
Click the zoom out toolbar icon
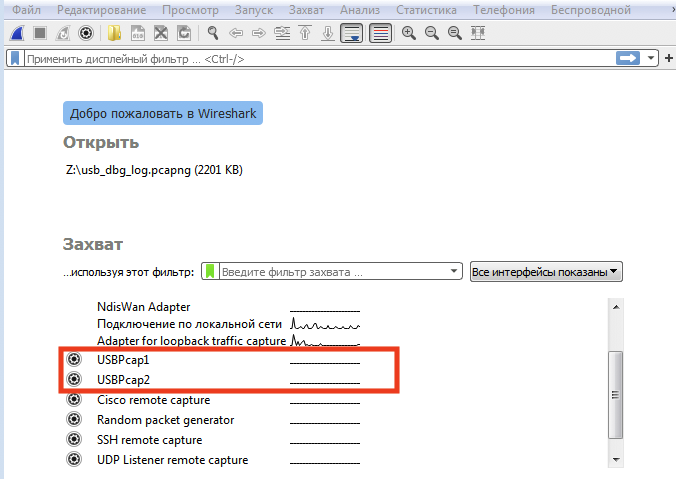point(431,33)
